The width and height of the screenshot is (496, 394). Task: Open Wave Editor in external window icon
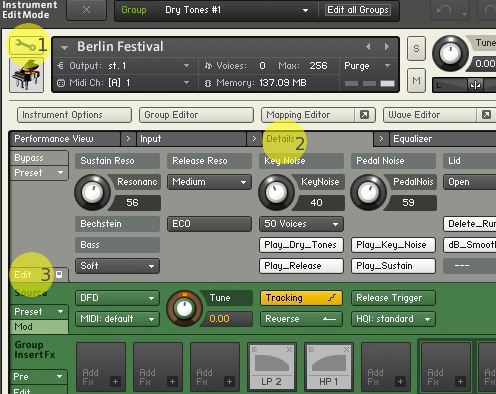486,115
